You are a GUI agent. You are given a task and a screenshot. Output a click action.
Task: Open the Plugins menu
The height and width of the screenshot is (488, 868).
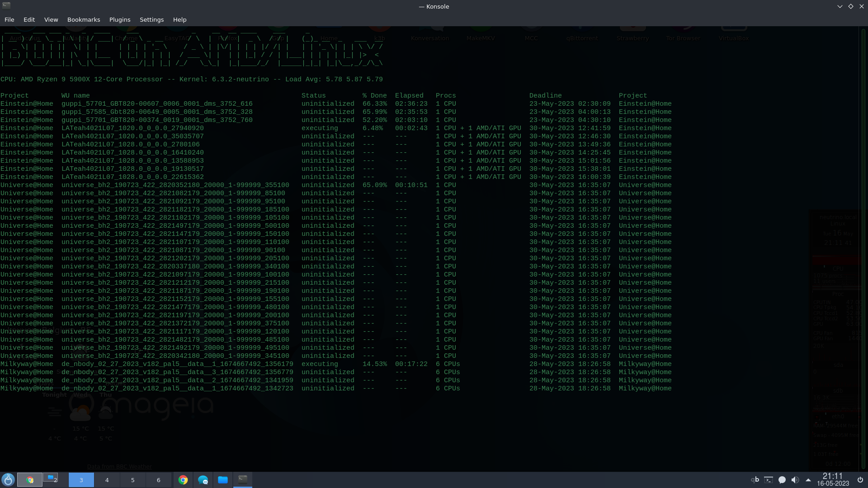(120, 19)
